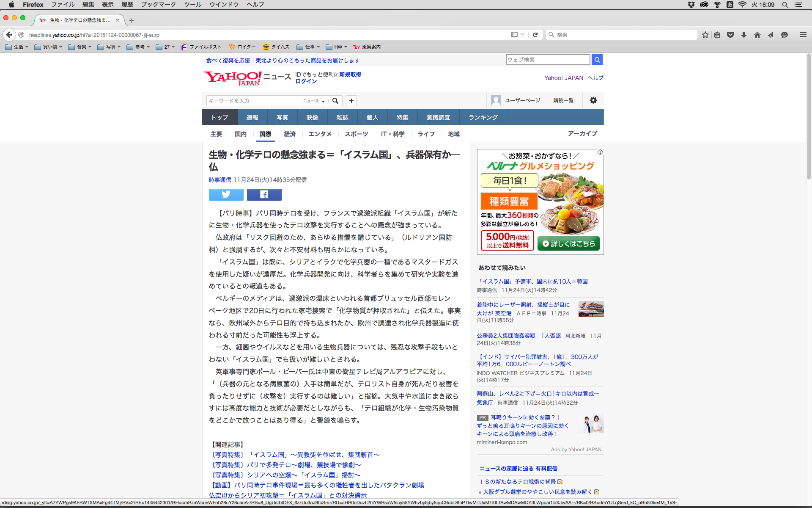The image size is (812, 508).
Task: Expand the ニュース search category dropdown
Action: 314,101
